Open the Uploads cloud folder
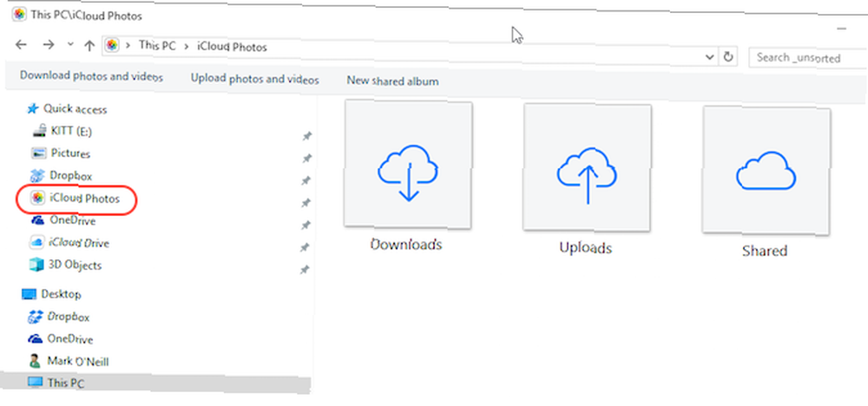The image size is (868, 406). click(x=587, y=167)
